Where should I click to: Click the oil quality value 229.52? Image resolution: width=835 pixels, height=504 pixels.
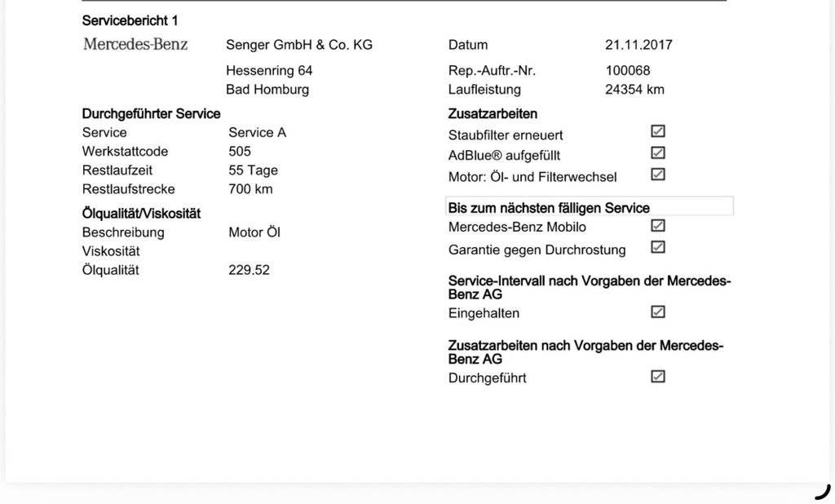tap(249, 270)
